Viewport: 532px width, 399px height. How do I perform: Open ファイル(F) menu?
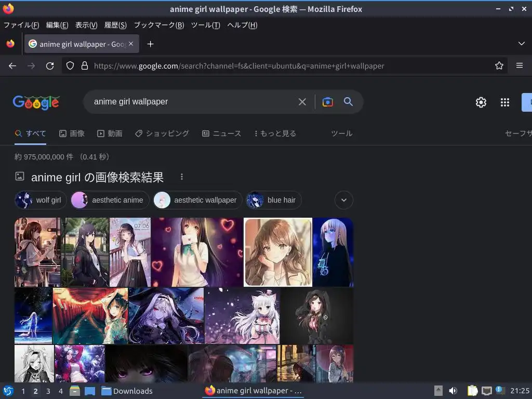[21, 25]
